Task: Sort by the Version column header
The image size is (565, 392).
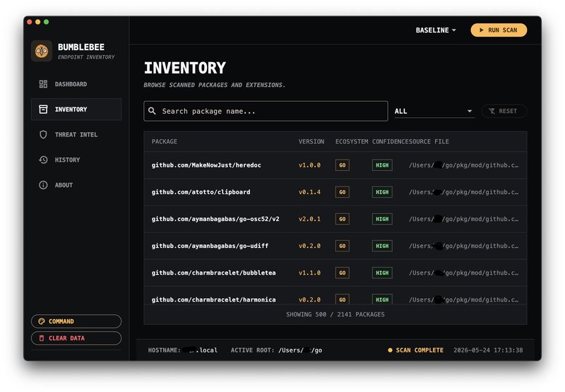Action: coord(311,141)
